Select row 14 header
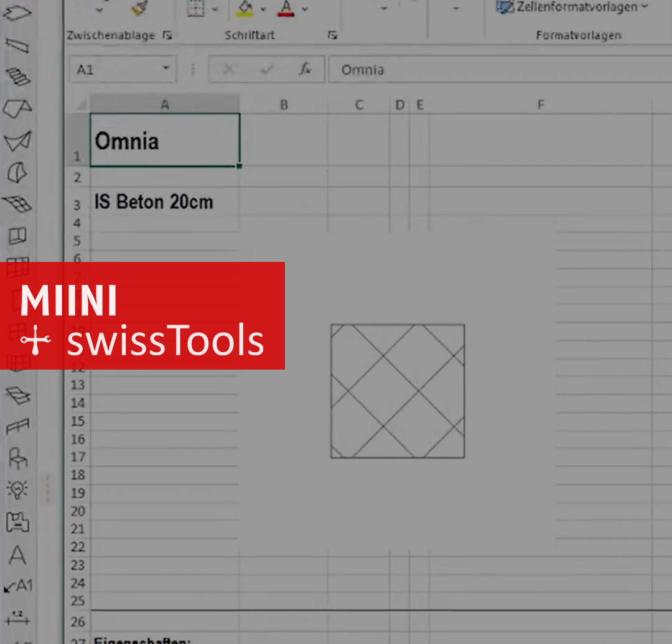The width and height of the screenshot is (672, 644). click(x=78, y=403)
